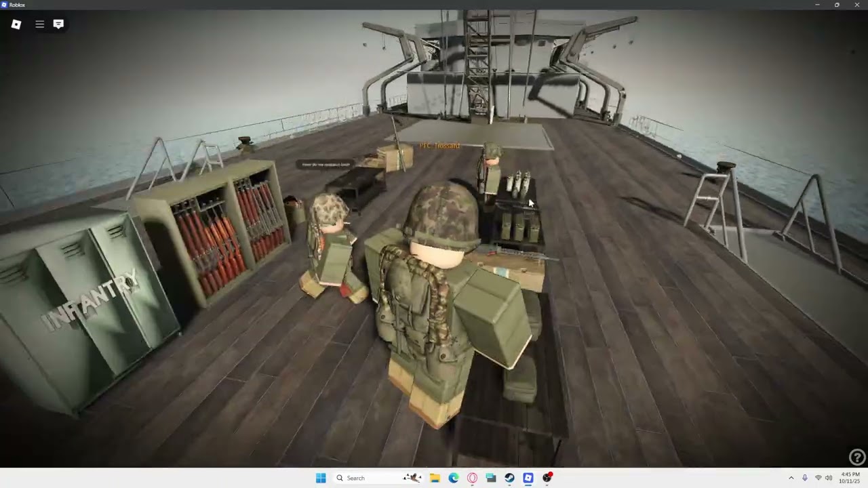The width and height of the screenshot is (868, 488).
Task: Switch to Roblox taskbar icon
Action: 528,478
